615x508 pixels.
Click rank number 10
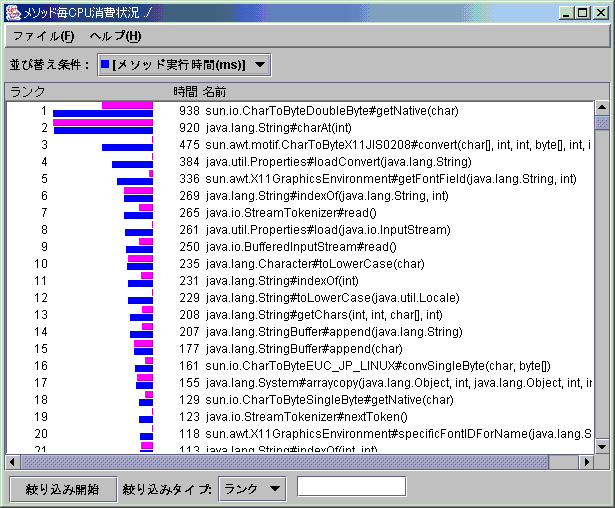tap(41, 264)
